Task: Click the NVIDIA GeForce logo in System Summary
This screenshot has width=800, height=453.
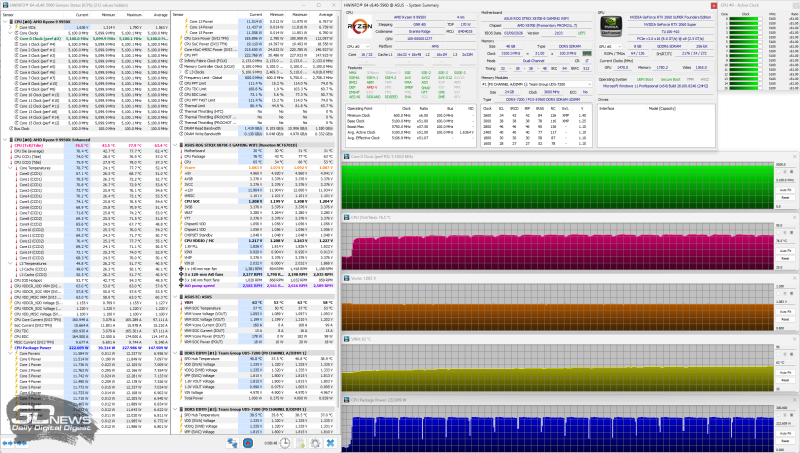Action: 611,26
